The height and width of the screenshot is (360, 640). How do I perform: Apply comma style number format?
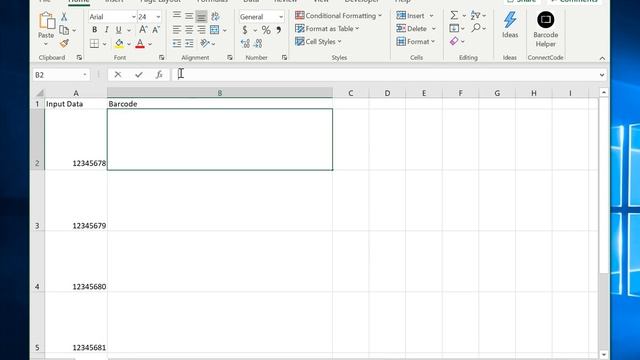coord(279,30)
